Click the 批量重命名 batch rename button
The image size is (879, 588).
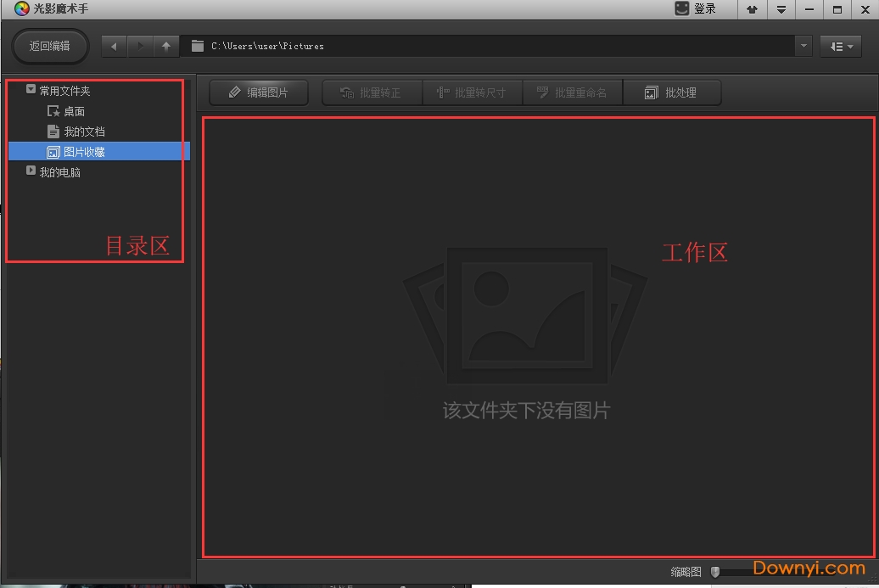(573, 92)
